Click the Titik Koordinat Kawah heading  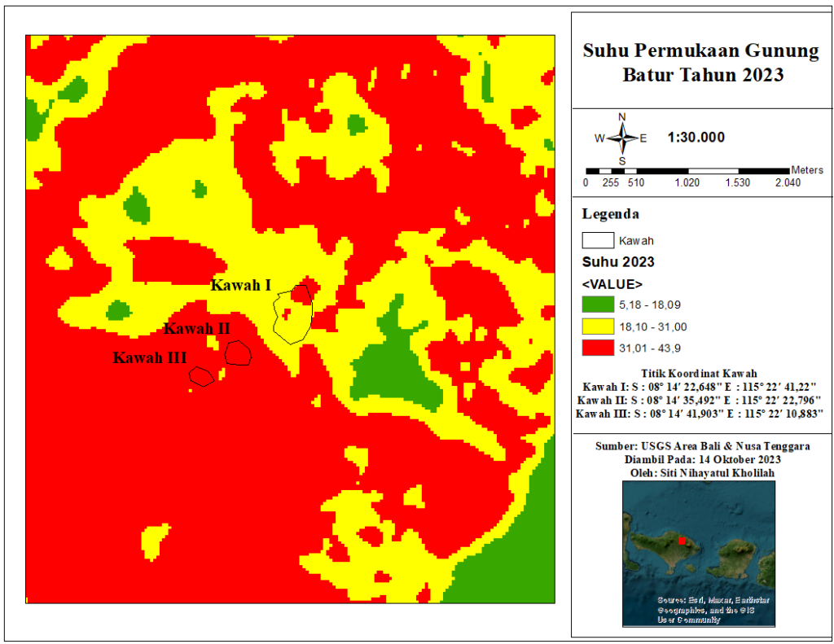tap(700, 373)
